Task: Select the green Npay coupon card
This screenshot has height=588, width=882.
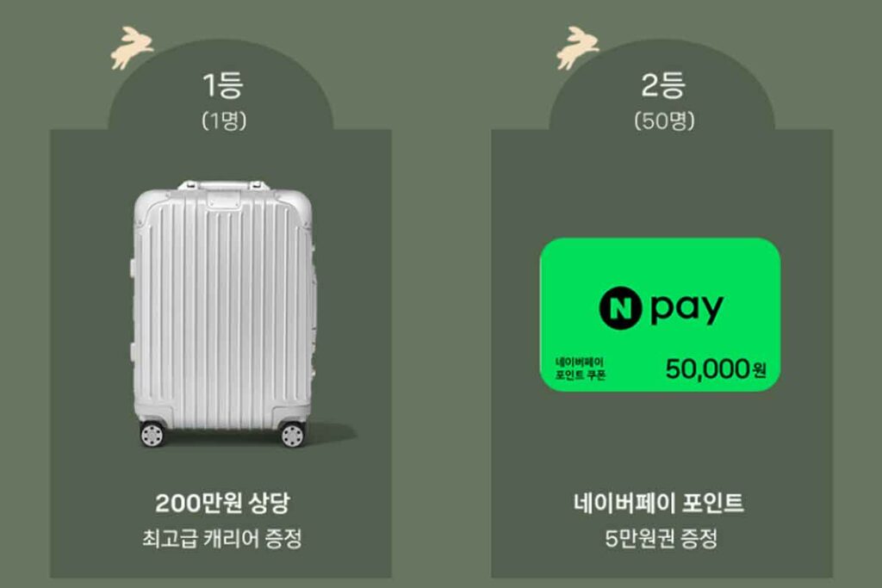Action: click(660, 314)
